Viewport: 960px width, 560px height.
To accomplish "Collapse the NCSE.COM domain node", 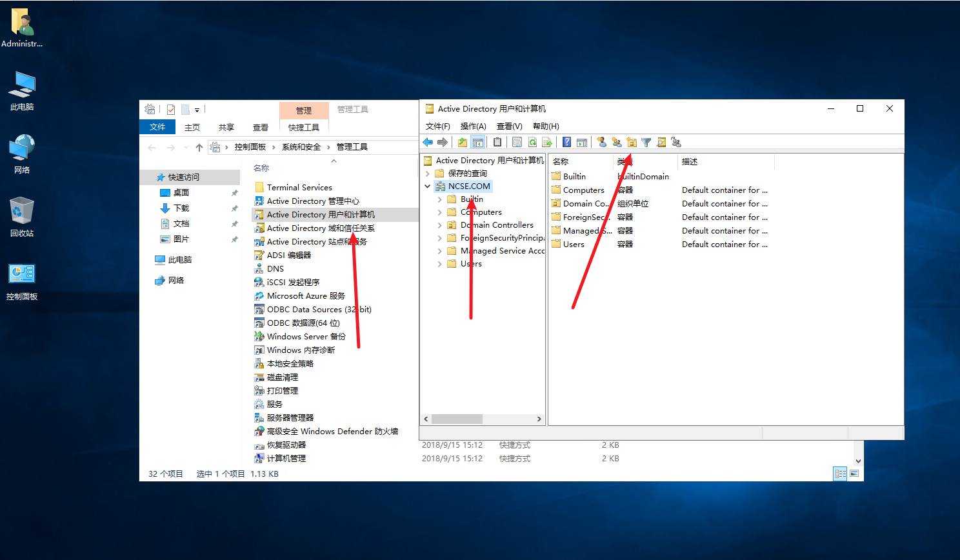I will coord(427,186).
